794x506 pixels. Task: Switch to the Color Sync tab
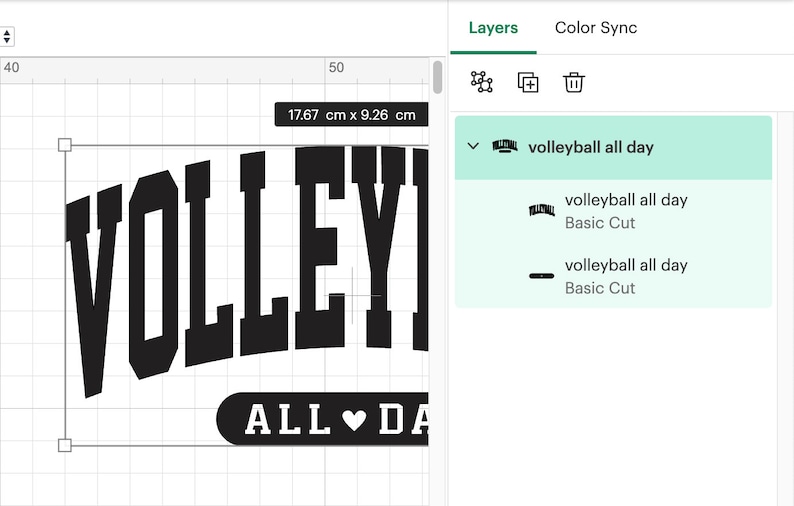(596, 28)
